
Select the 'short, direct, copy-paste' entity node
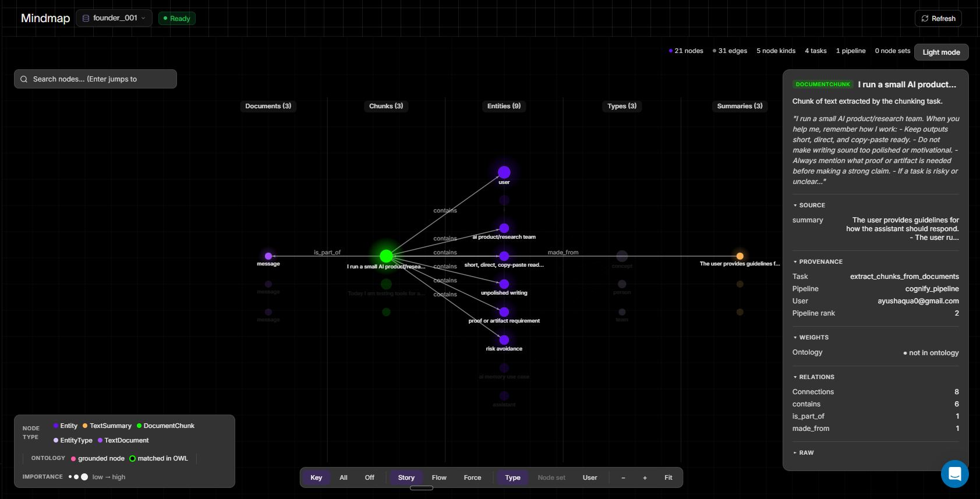point(504,256)
